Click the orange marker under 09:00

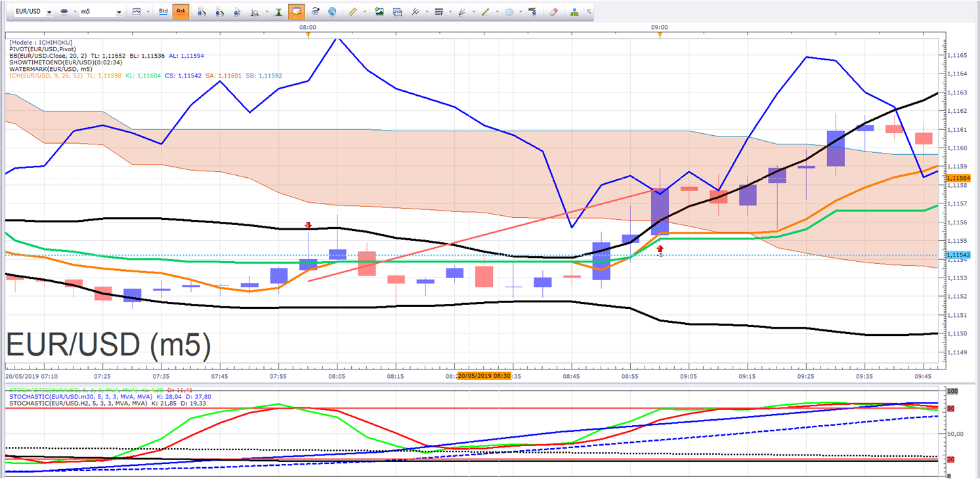click(660, 35)
